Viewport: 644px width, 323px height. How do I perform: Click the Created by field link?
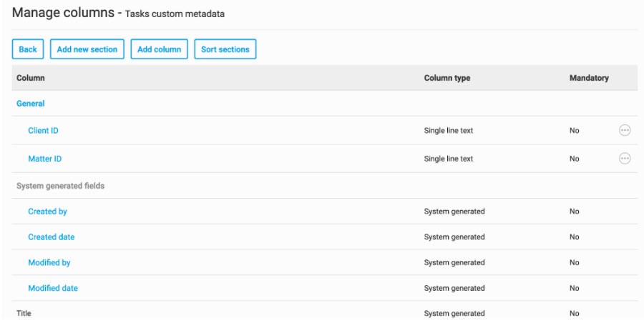tap(47, 212)
